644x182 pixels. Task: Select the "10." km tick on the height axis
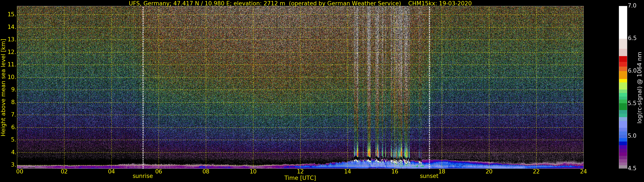pos(12,77)
